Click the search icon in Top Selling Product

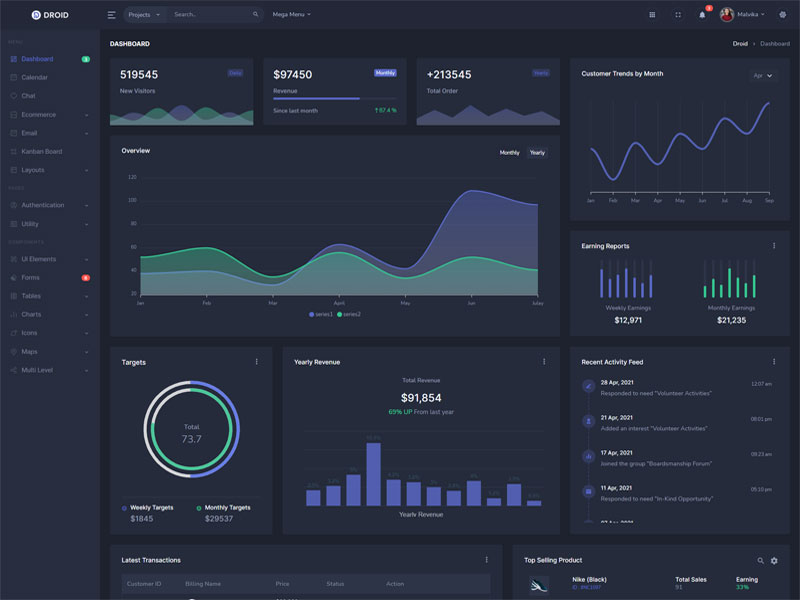click(x=760, y=561)
